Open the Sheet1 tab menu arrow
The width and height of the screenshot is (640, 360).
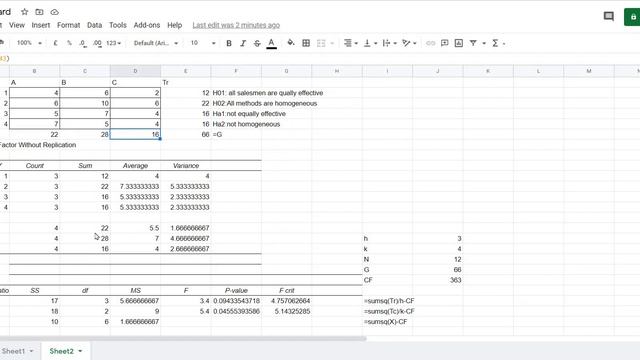tap(31, 351)
